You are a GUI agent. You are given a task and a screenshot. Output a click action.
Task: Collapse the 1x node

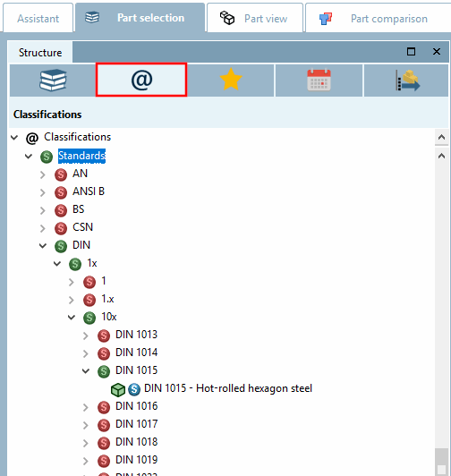click(57, 263)
